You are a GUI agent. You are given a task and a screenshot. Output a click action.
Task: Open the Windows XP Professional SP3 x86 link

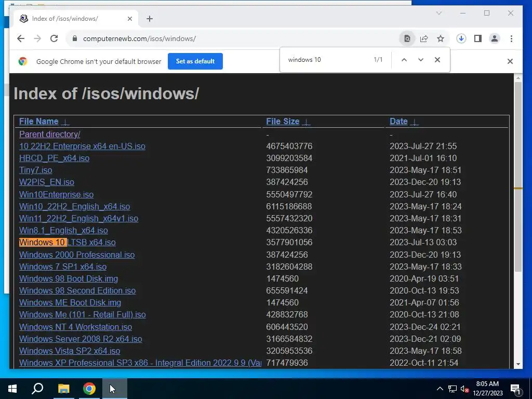140,363
